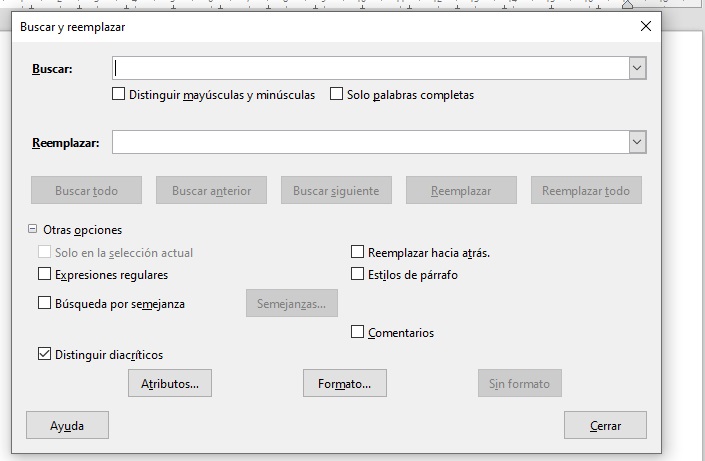Screen dimensions: 705x461
Task: Open the Formato... dialog
Action: click(x=345, y=383)
